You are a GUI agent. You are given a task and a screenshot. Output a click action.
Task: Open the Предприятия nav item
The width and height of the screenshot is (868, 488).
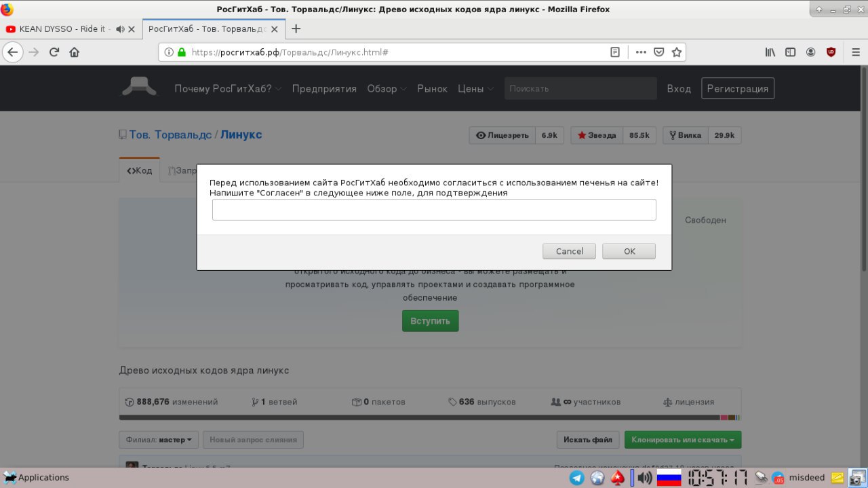[324, 89]
